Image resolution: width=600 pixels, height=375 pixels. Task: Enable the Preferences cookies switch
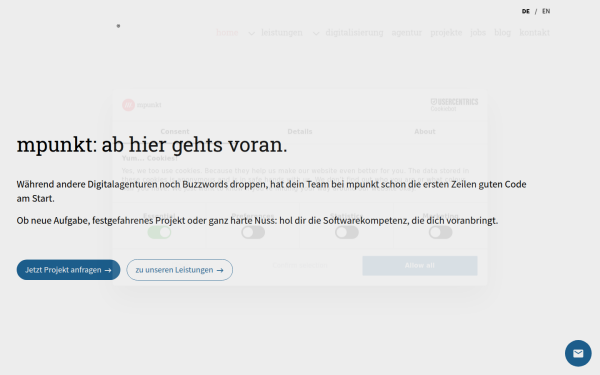tap(253, 232)
